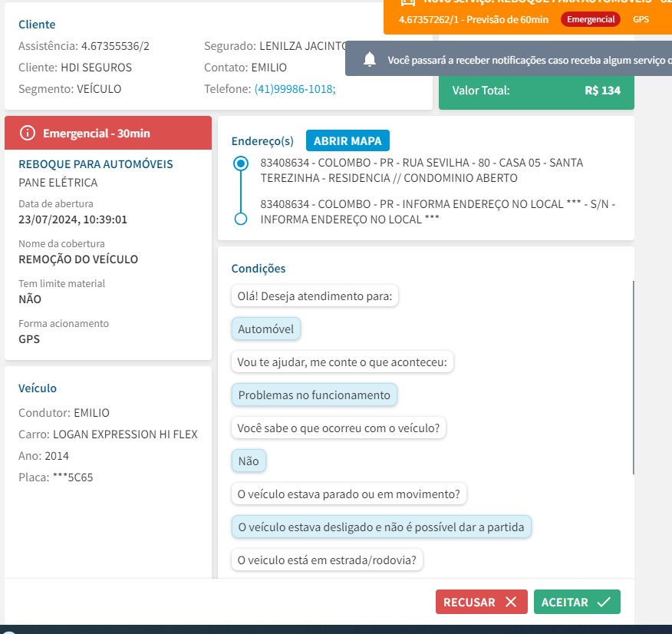This screenshot has width=672, height=634.
Task: Click the 'parado ou em movimento?' question
Action: point(348,494)
